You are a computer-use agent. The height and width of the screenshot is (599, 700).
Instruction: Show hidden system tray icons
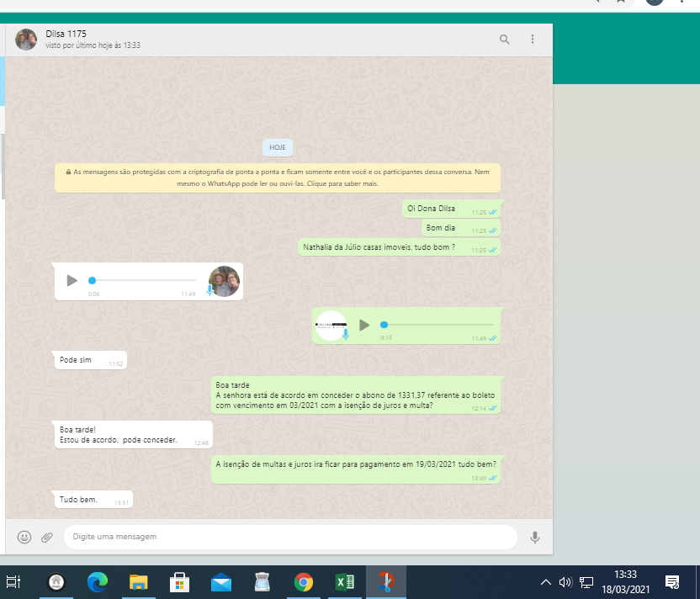point(546,581)
